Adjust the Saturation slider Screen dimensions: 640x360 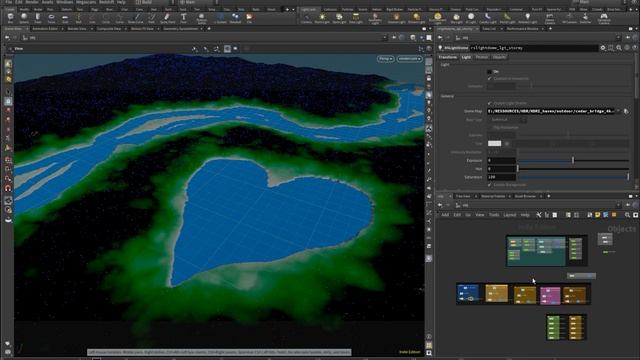(573, 177)
